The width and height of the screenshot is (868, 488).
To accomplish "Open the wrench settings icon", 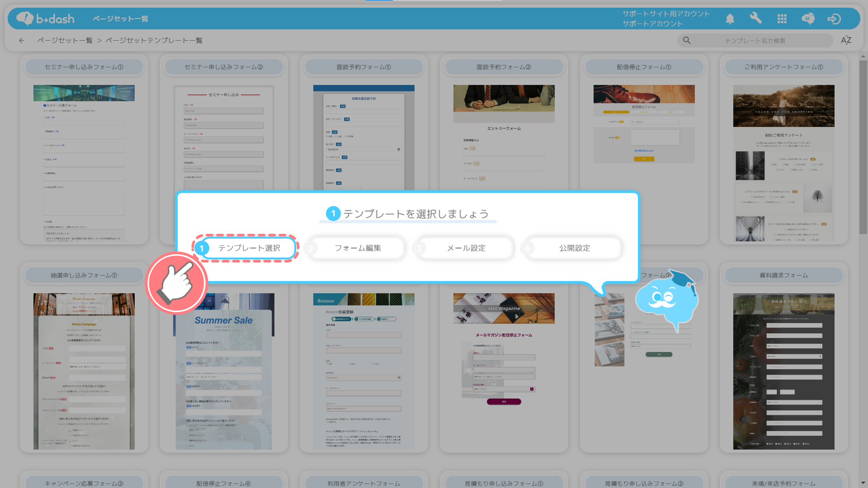I will point(756,18).
